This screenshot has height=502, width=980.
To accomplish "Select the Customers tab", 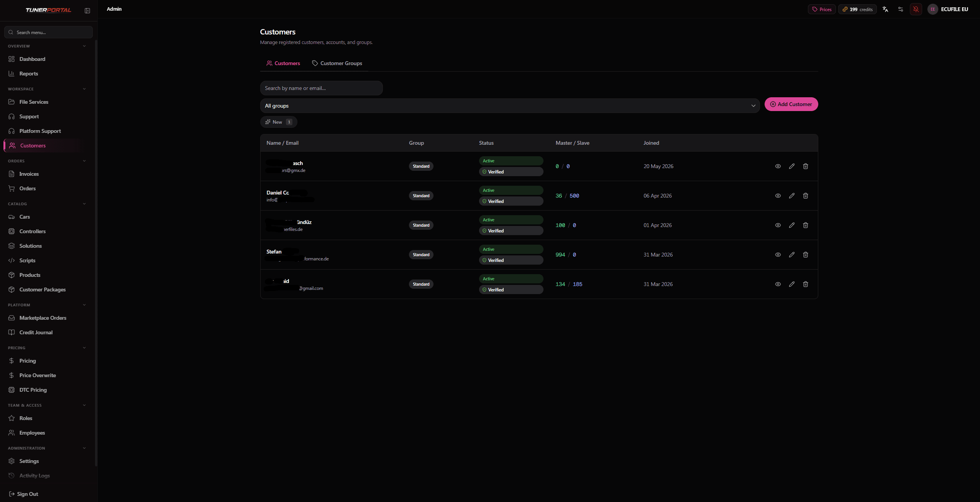I will (x=283, y=63).
